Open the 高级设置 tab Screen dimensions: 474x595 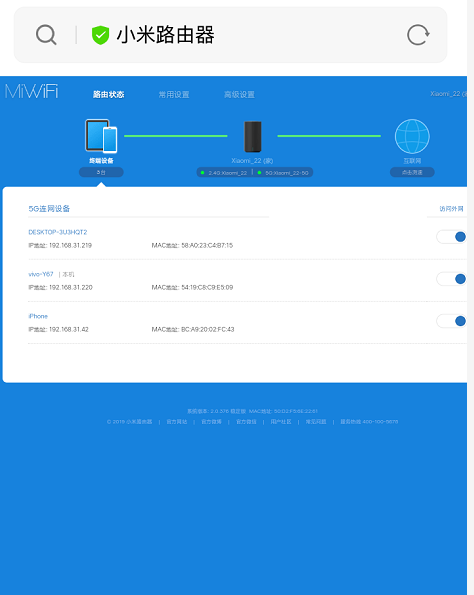click(x=239, y=94)
